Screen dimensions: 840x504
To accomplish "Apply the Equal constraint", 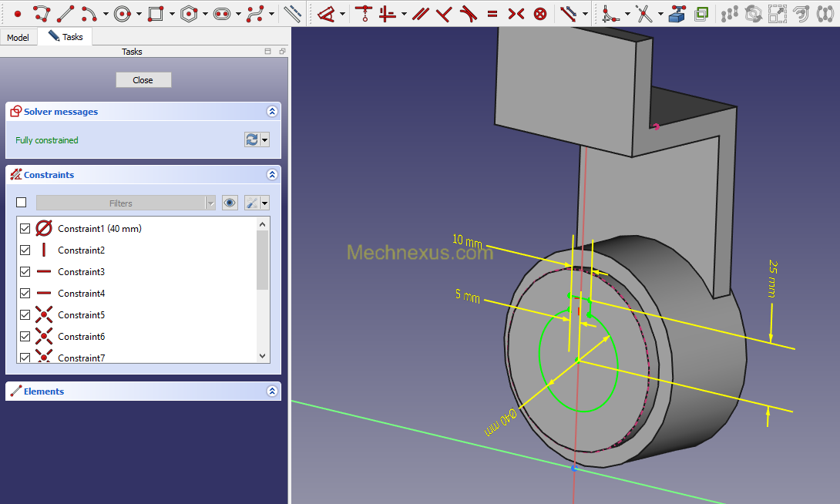I will pyautogui.click(x=492, y=14).
